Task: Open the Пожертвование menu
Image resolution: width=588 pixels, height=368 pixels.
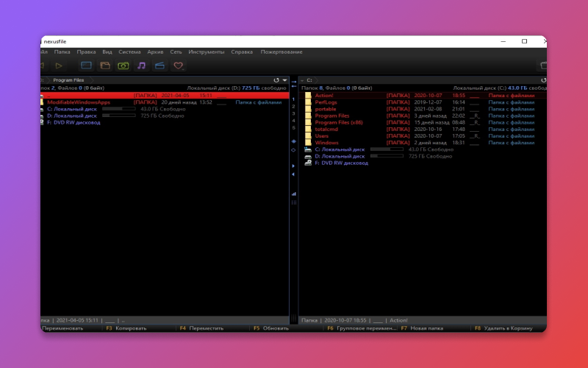Action: (x=282, y=52)
